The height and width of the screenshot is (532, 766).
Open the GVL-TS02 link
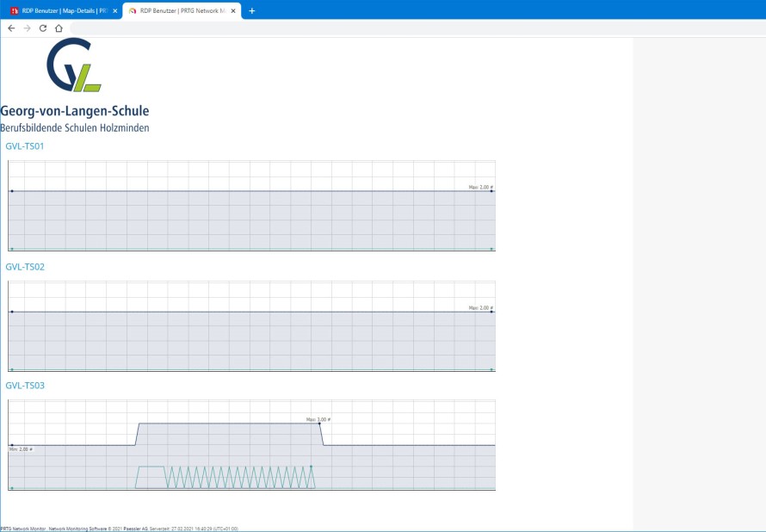point(25,267)
